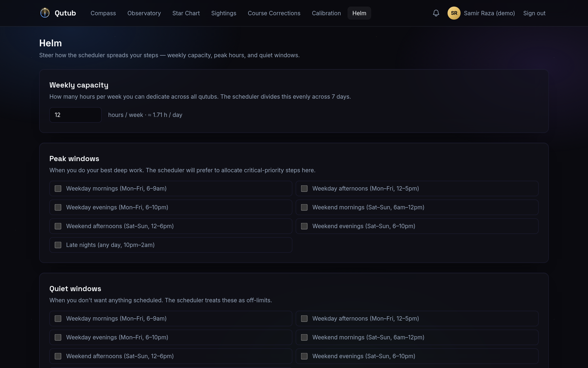Open the notifications bell
Image resolution: width=588 pixels, height=368 pixels.
436,13
